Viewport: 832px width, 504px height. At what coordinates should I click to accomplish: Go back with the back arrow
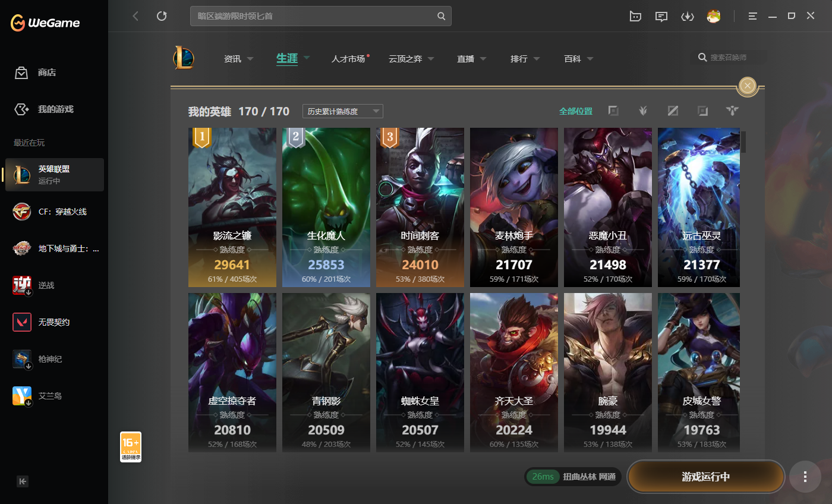[x=135, y=16]
